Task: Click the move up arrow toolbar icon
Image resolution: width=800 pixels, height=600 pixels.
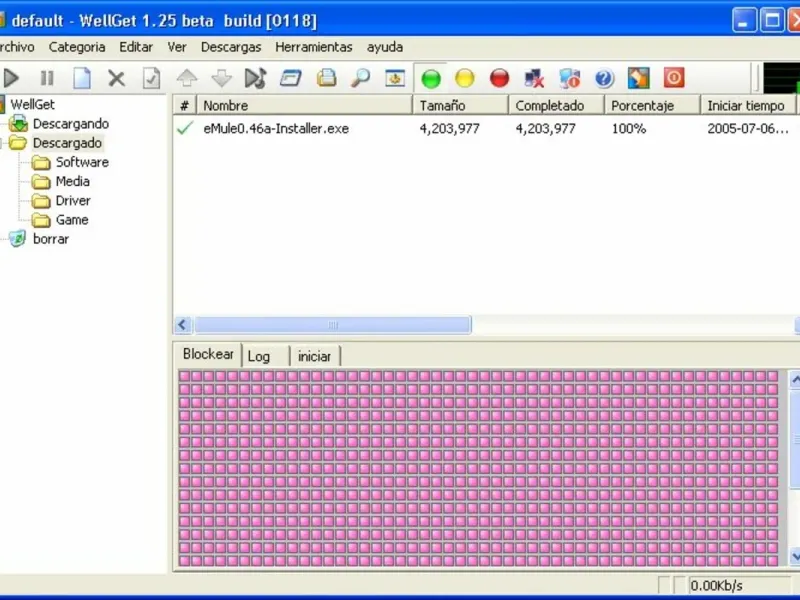Action: (187, 79)
